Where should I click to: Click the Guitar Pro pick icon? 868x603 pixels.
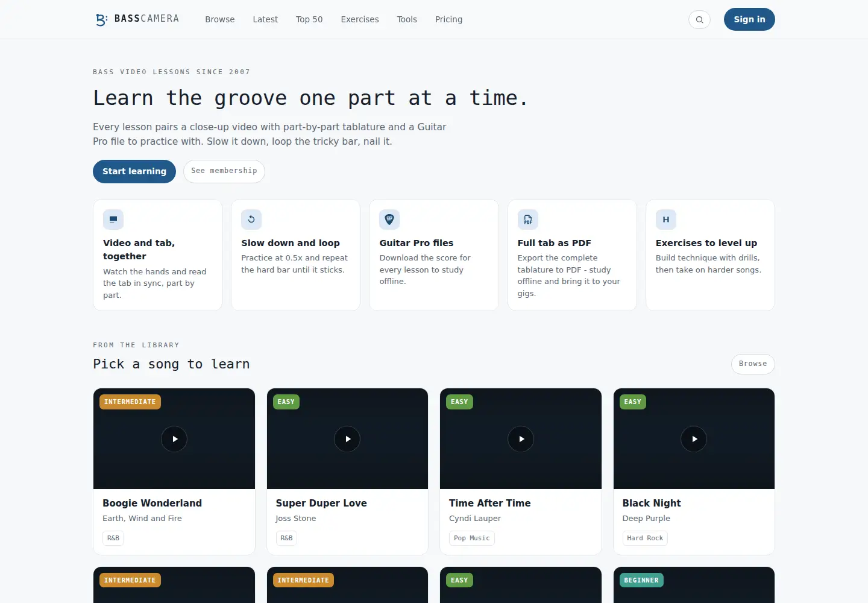tap(389, 219)
